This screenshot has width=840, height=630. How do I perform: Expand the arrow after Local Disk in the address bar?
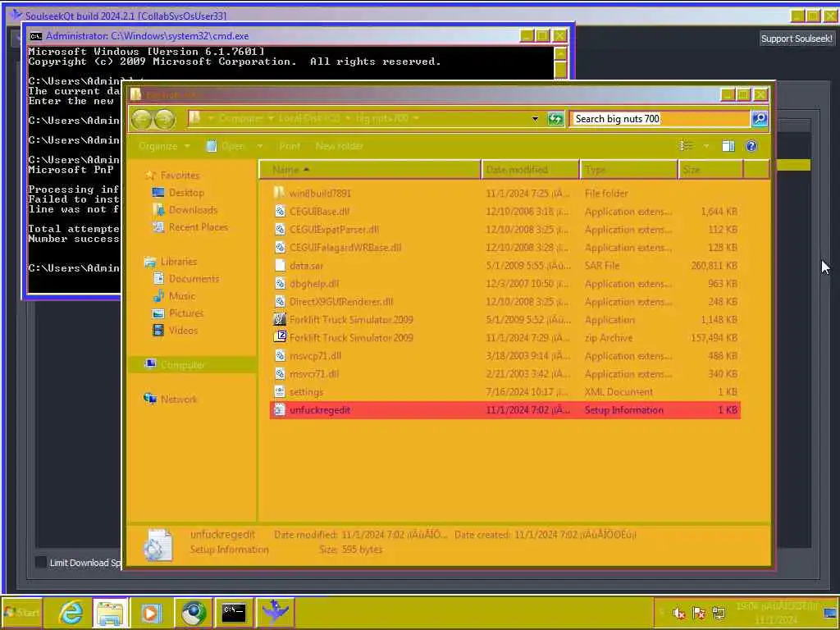pyautogui.click(x=348, y=118)
